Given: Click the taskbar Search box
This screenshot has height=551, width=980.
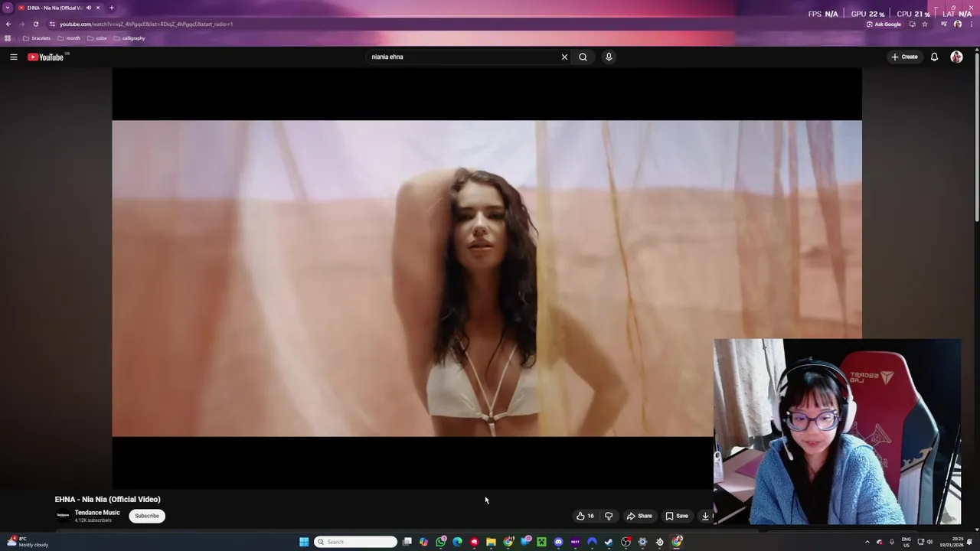Looking at the screenshot, I should point(356,542).
